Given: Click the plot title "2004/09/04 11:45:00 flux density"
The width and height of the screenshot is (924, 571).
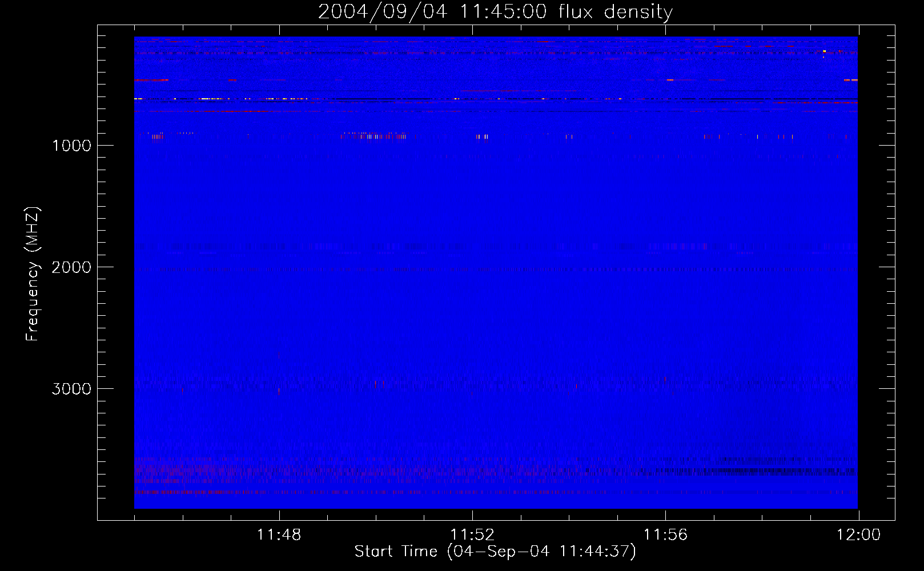Looking at the screenshot, I should pos(495,12).
